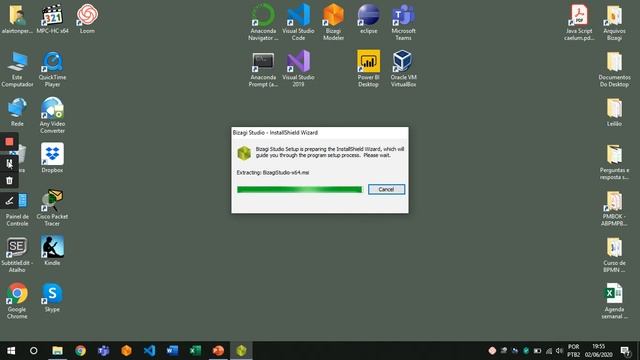Open the QuickTime Player shortcut
The width and height of the screenshot is (640, 360).
tap(52, 69)
